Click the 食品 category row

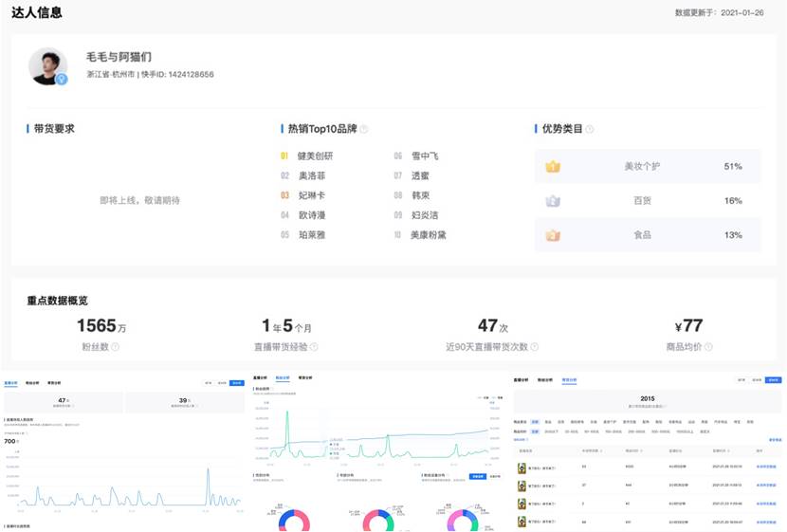pos(647,235)
